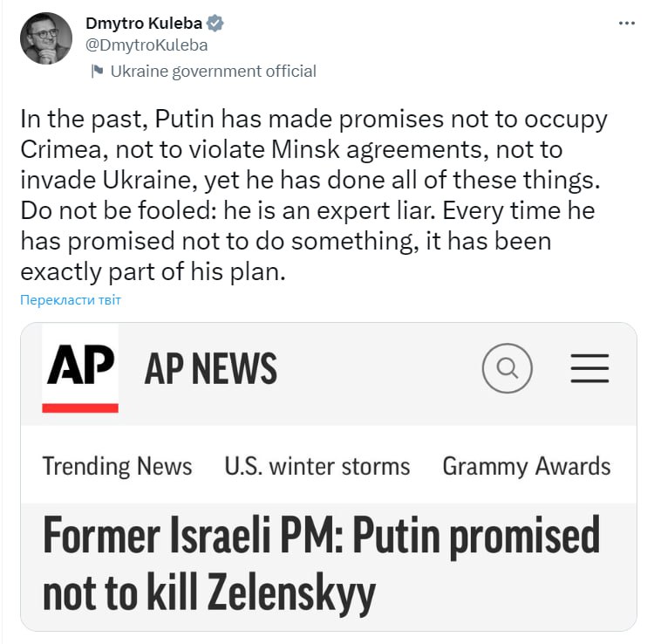Click the 'AP NEWS' wordmark text

pos(210,368)
